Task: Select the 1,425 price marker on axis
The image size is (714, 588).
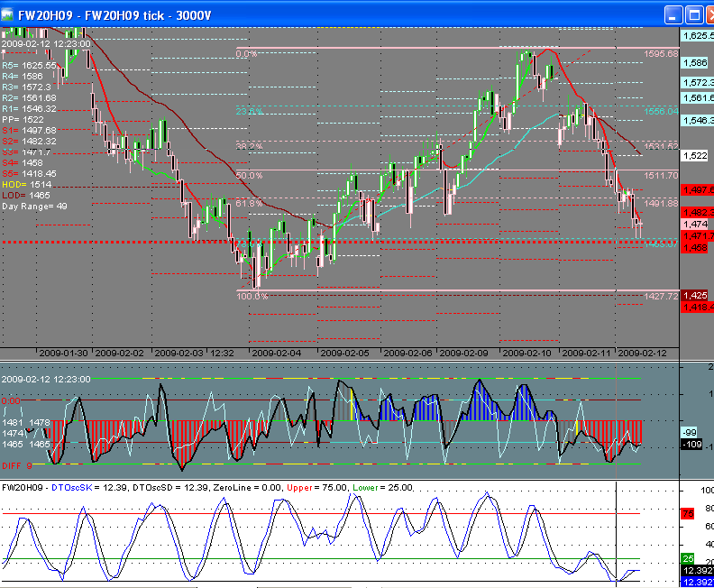Action: pyautogui.click(x=696, y=296)
